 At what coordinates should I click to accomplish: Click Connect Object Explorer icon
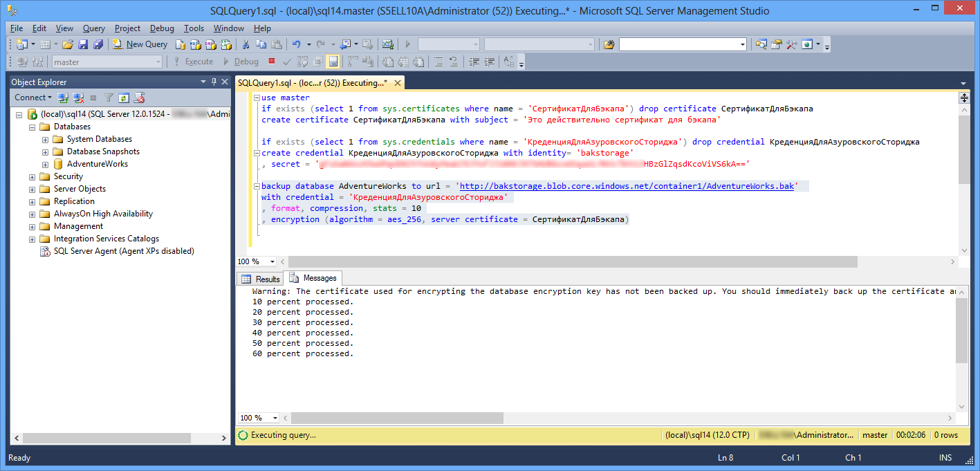tap(64, 98)
